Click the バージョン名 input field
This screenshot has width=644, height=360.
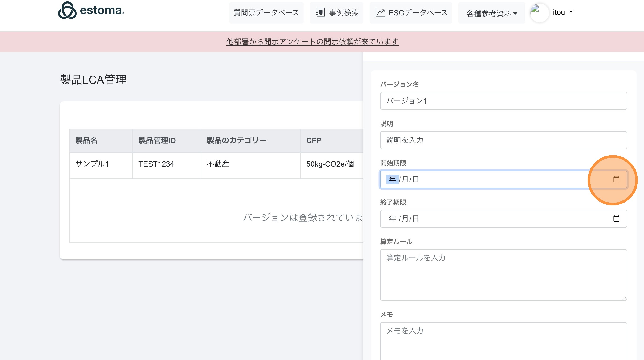click(x=503, y=101)
